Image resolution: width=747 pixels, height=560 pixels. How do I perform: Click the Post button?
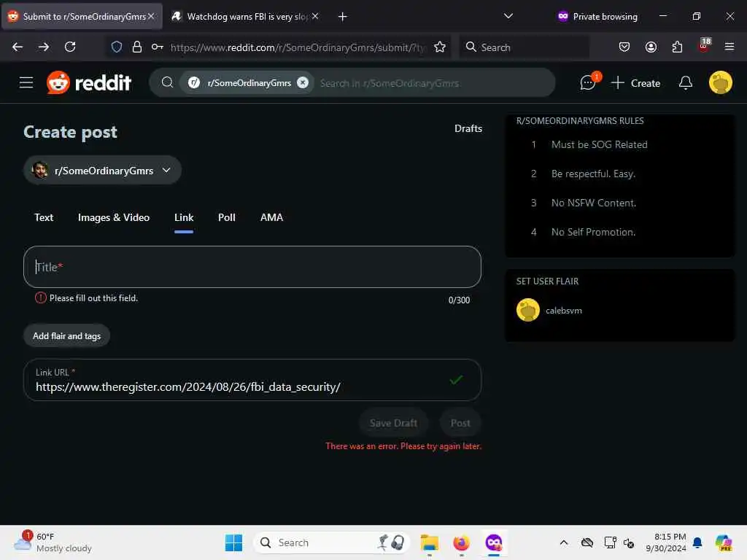(460, 424)
